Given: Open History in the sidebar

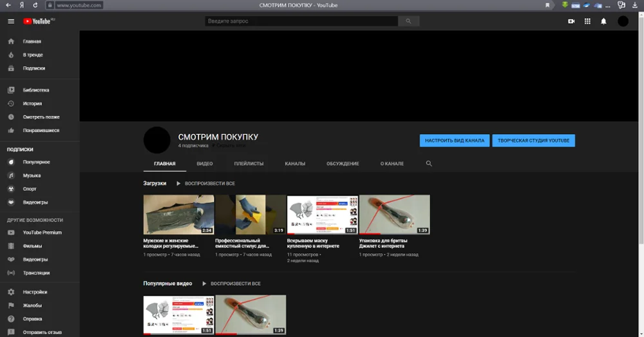Looking at the screenshot, I should coord(32,104).
